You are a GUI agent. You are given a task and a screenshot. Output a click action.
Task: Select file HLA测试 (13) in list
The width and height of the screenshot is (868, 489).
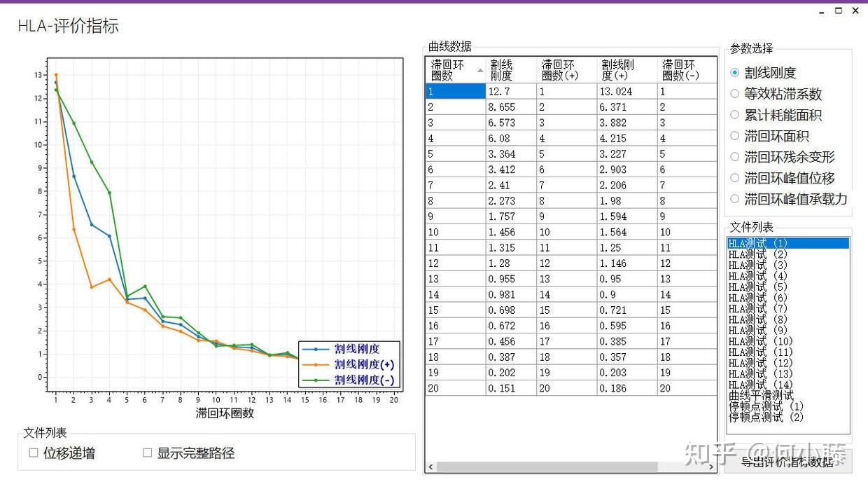[788, 373]
